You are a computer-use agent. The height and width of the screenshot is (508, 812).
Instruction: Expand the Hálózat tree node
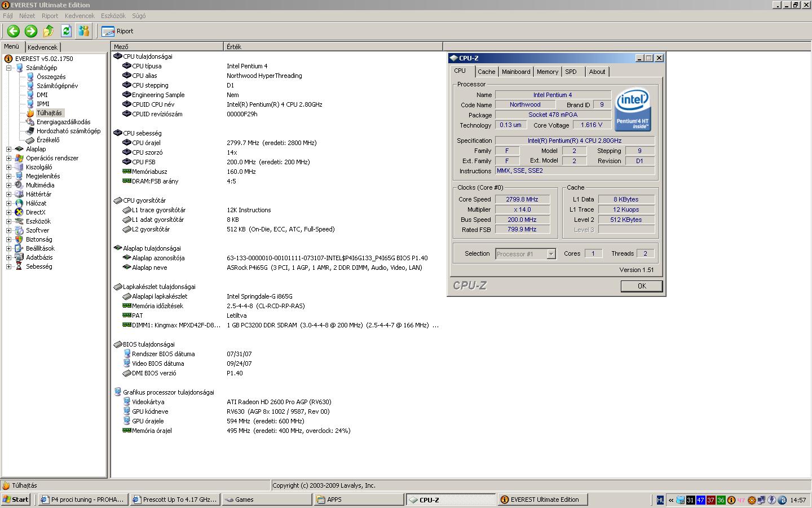click(x=9, y=203)
